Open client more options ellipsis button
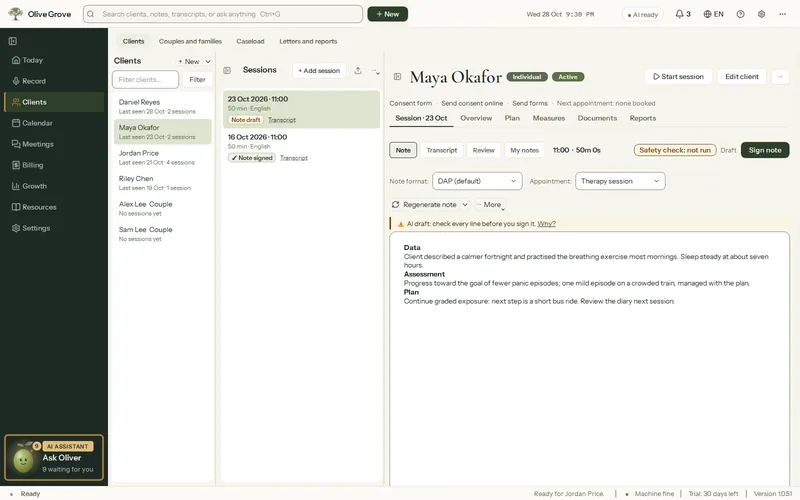 pos(780,77)
